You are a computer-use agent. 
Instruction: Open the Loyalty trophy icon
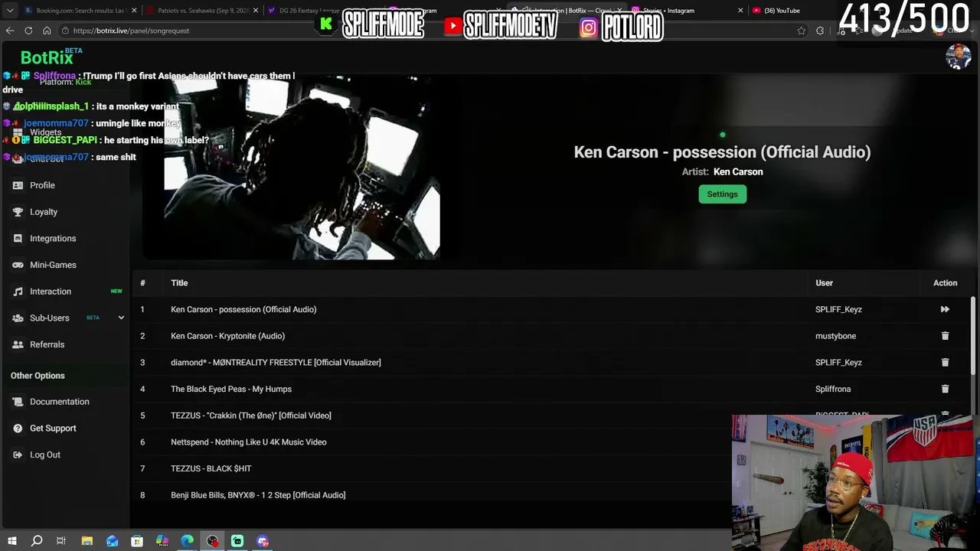pos(18,212)
